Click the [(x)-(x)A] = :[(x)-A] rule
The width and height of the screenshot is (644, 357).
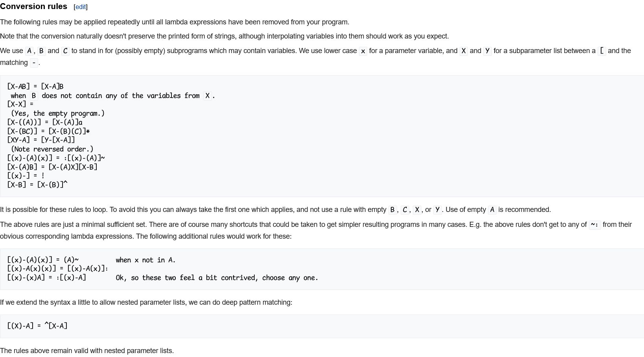[46, 278]
